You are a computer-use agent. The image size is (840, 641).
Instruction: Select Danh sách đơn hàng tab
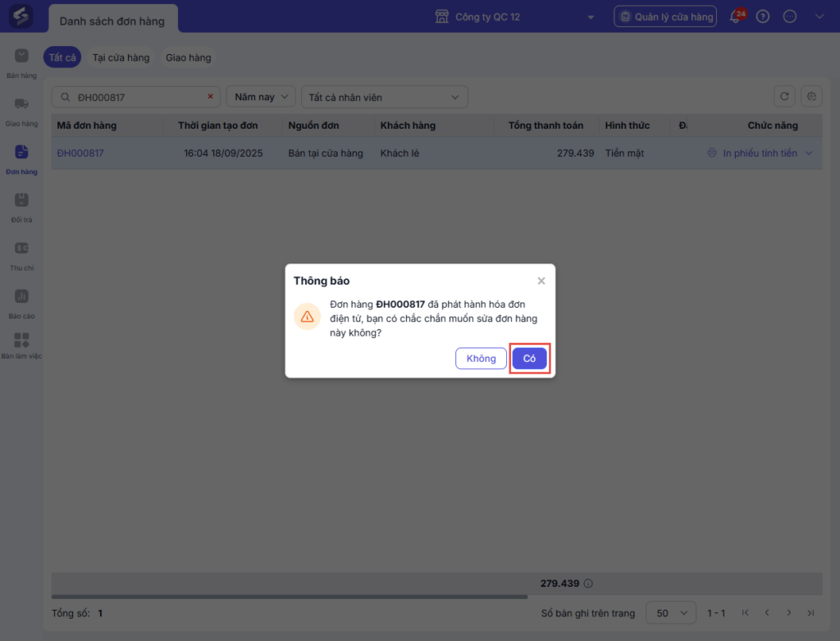113,21
